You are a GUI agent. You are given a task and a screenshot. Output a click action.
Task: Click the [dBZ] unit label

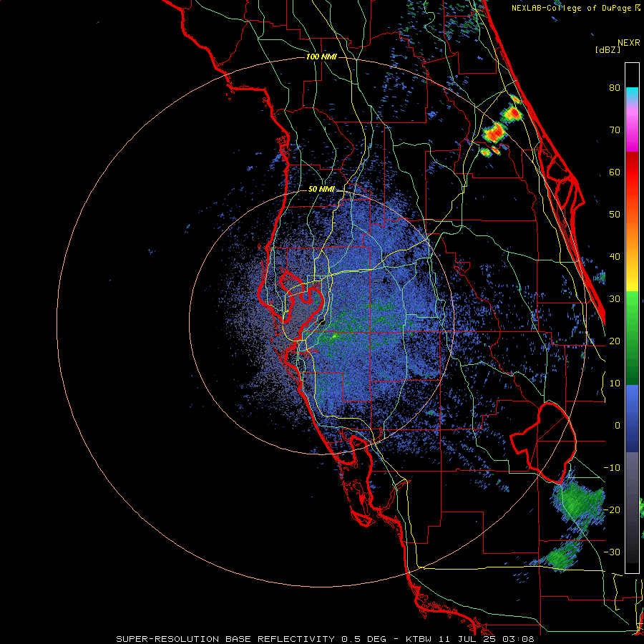tap(608, 49)
